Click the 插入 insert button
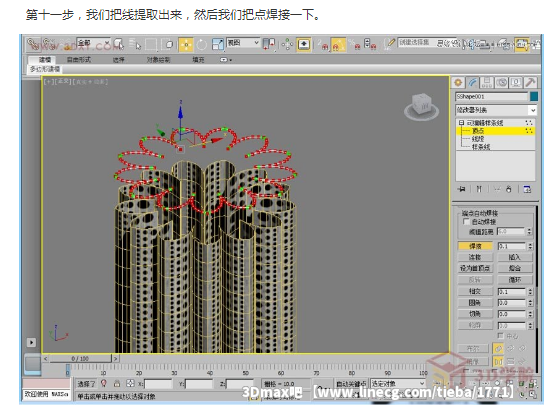The image size is (554, 411). tap(515, 257)
